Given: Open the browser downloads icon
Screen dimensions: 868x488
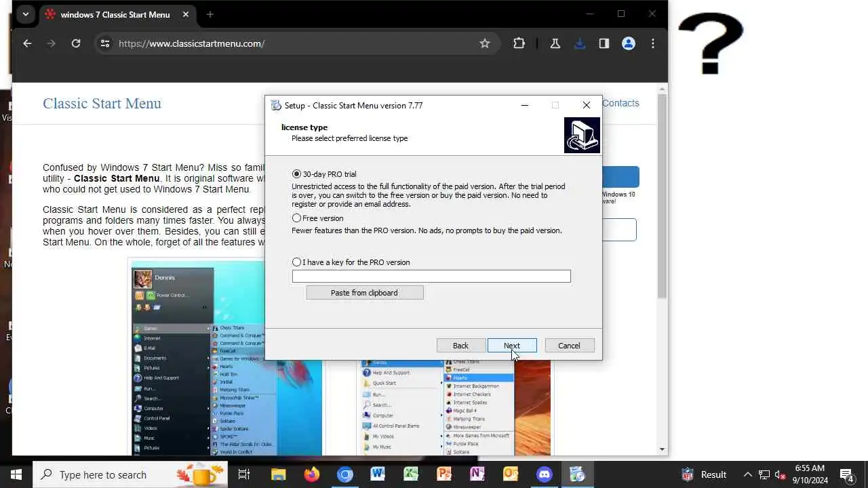Looking at the screenshot, I should [x=580, y=43].
